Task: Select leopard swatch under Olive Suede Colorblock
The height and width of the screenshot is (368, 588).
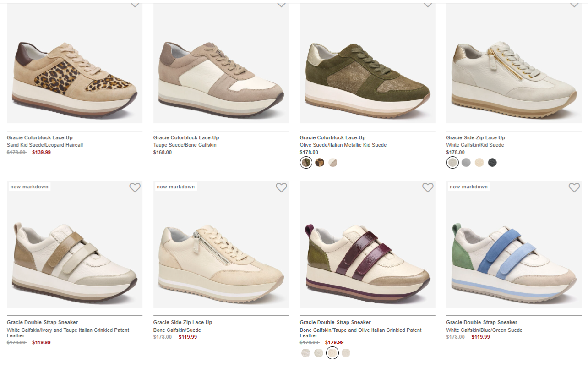Action: point(320,163)
